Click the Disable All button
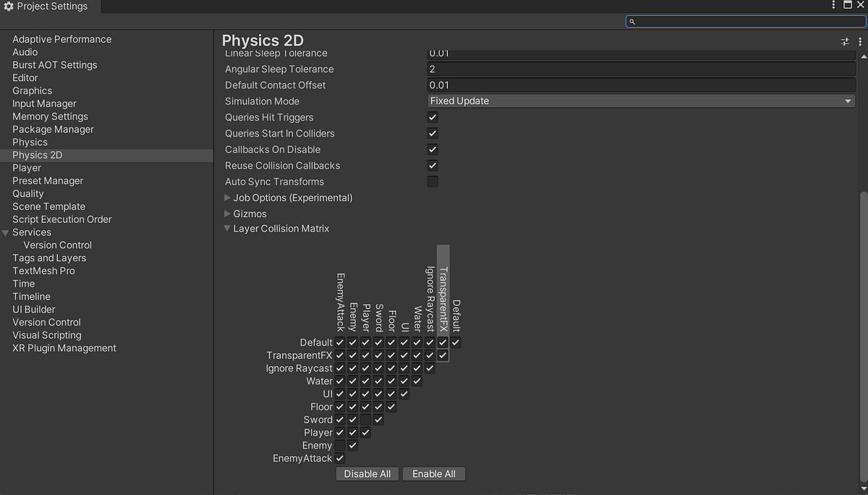The height and width of the screenshot is (495, 868). coord(367,473)
